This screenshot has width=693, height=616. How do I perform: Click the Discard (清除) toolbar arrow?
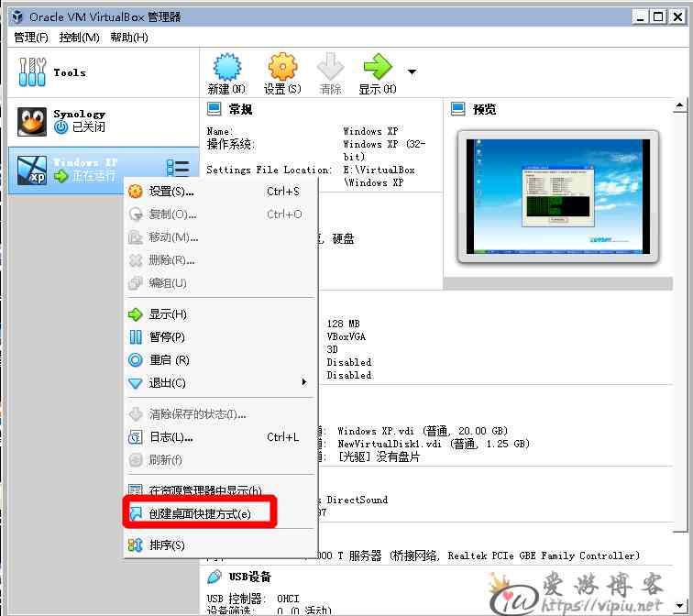[x=330, y=67]
